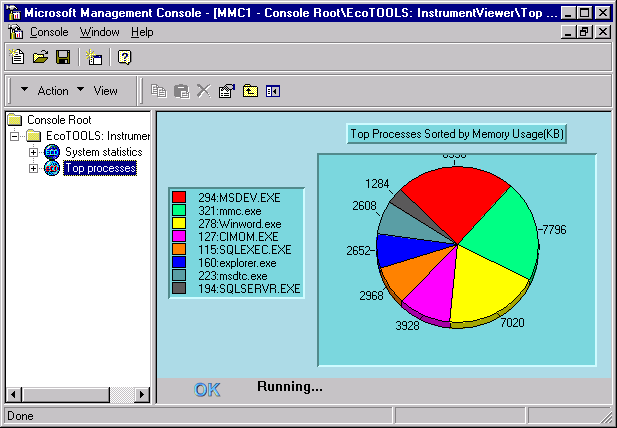Click the 294:MSDEV.EXE legend label
Viewport: 617px width, 428px height.
[x=239, y=197]
